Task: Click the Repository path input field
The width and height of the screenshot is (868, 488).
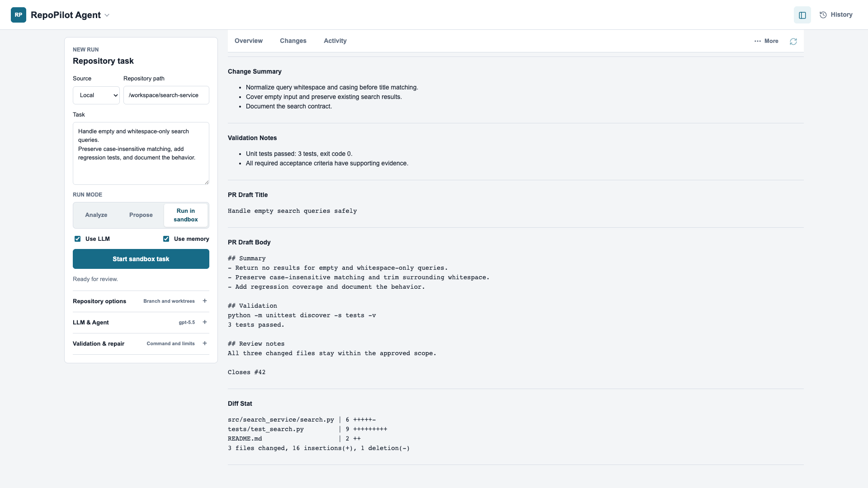Action: (x=166, y=95)
